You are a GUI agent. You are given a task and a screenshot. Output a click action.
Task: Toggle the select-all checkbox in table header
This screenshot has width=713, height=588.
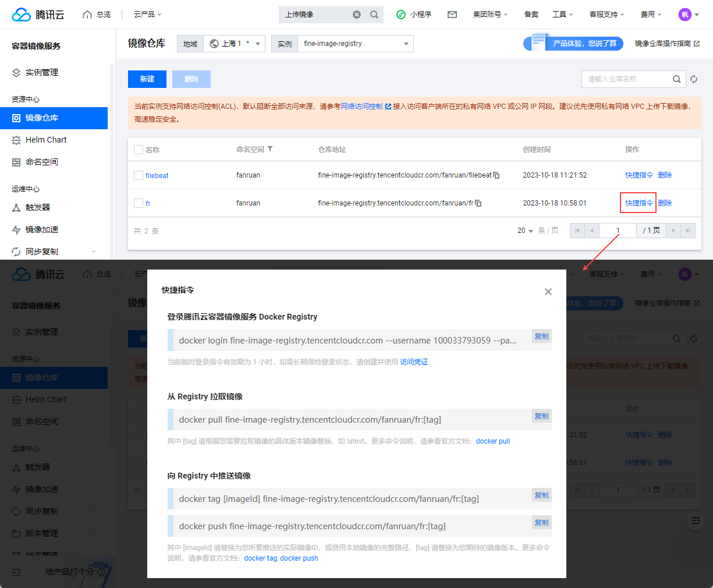click(x=139, y=150)
